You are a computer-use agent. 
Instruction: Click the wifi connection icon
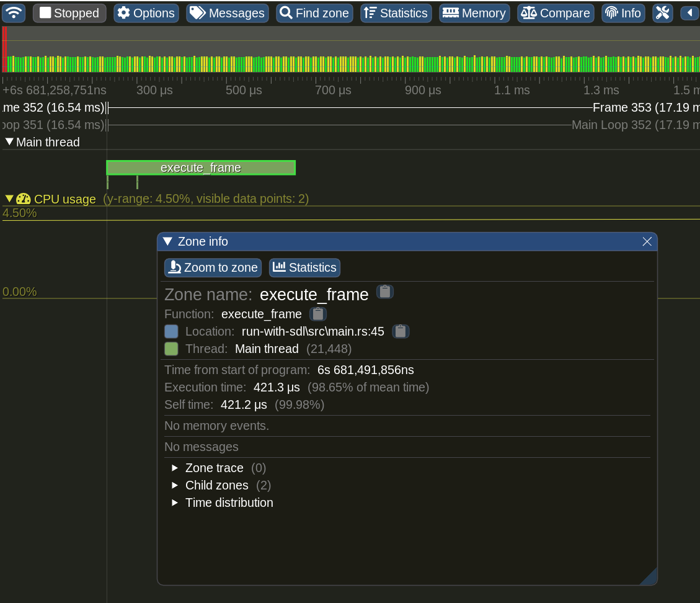click(x=14, y=13)
